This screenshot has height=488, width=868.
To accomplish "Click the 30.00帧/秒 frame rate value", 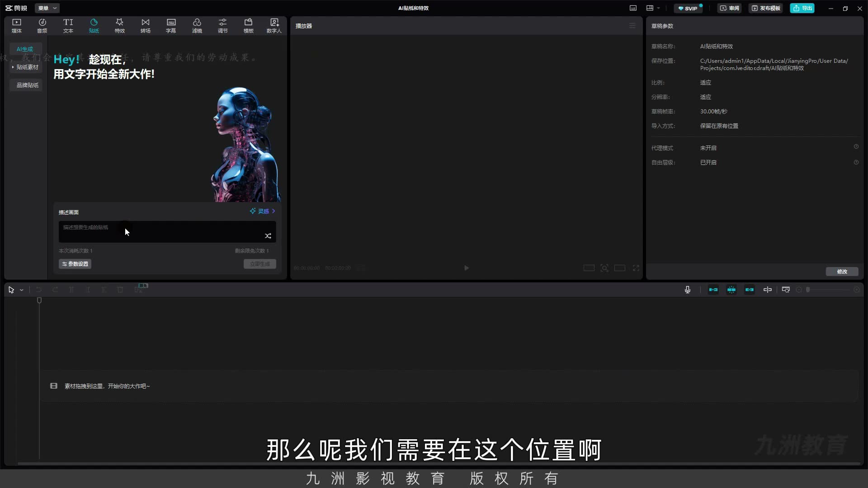I will pyautogui.click(x=714, y=112).
